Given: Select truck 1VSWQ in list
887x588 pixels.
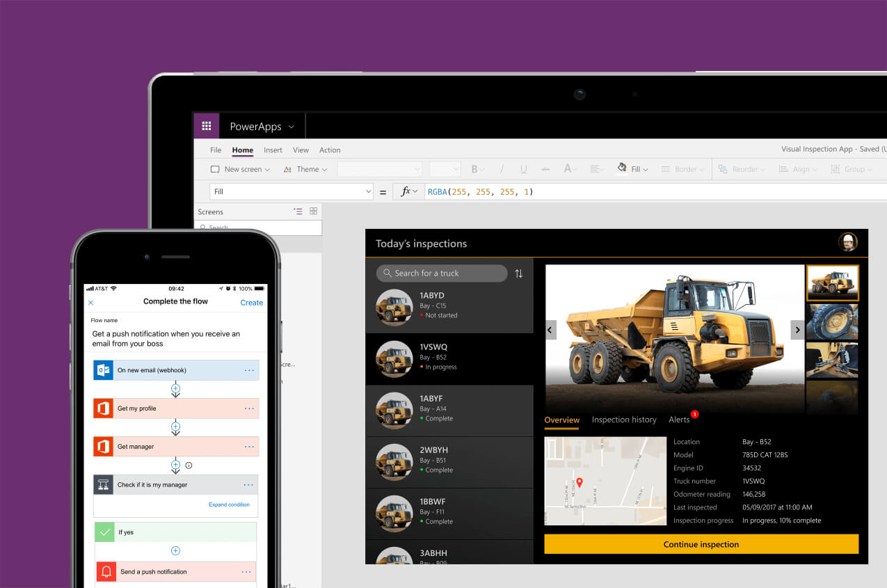Looking at the screenshot, I should [x=449, y=359].
